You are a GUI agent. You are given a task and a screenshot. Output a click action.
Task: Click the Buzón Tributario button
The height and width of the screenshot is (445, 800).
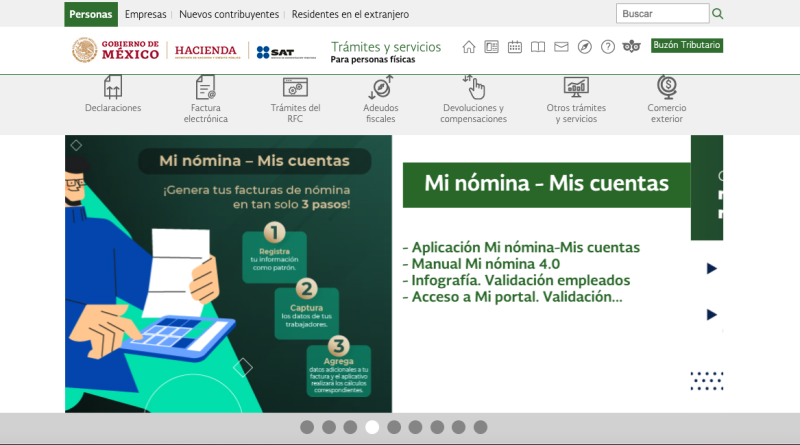pos(686,46)
